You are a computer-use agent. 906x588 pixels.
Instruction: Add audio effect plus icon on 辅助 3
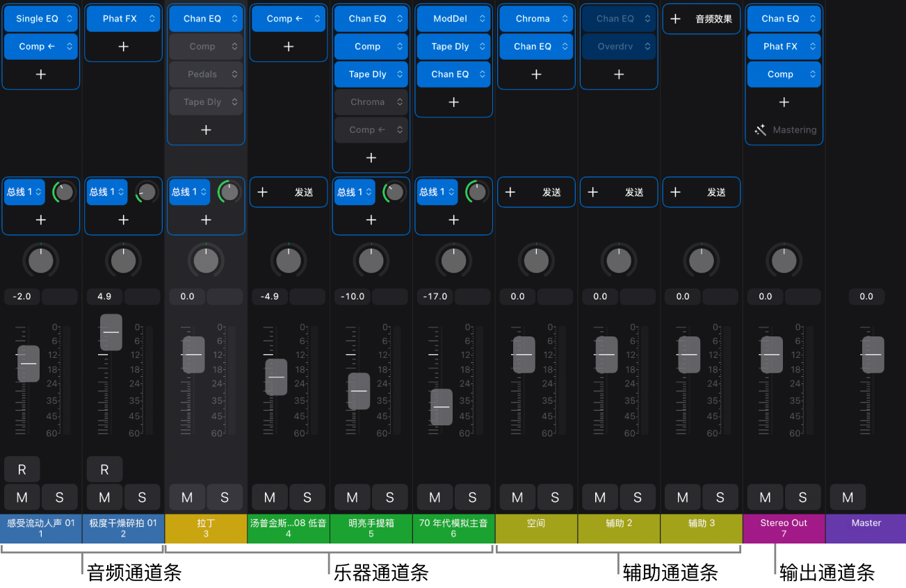point(676,19)
